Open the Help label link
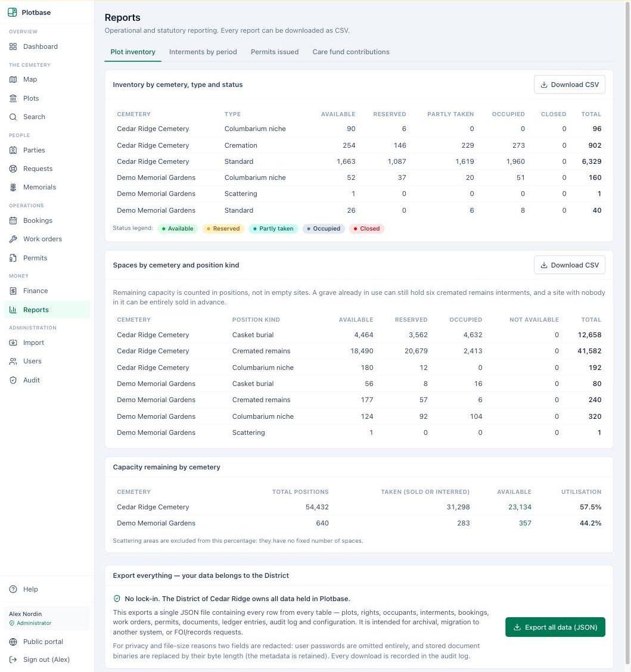 30,589
